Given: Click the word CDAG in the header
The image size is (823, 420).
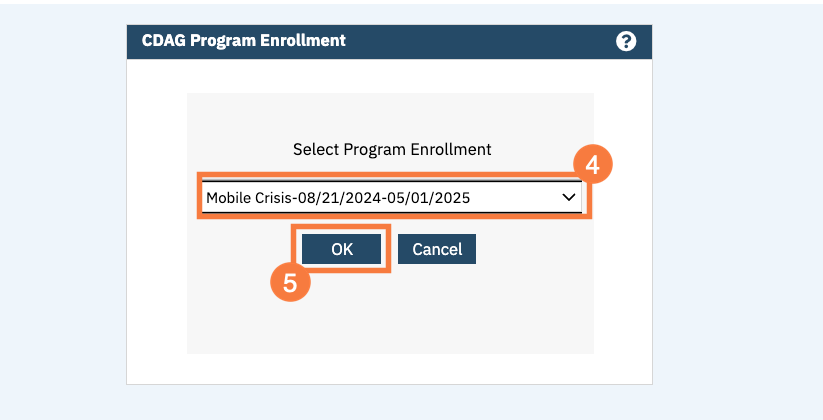Looking at the screenshot, I should pyautogui.click(x=162, y=41).
